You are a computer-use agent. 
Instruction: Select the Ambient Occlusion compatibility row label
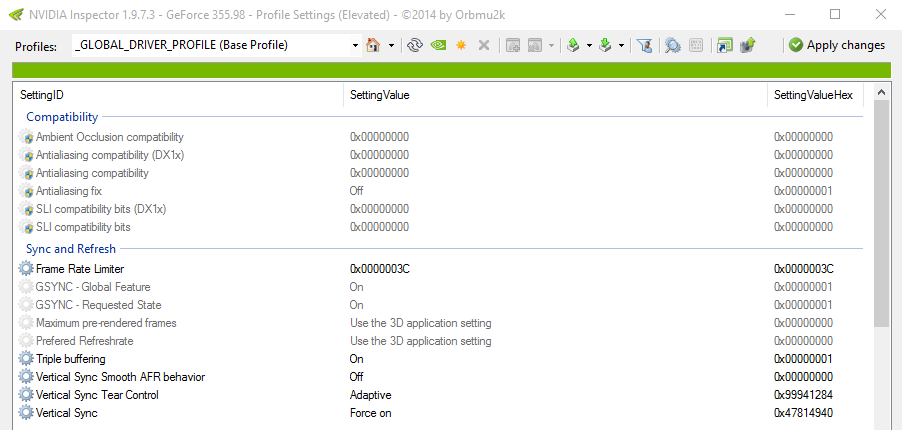point(110,137)
